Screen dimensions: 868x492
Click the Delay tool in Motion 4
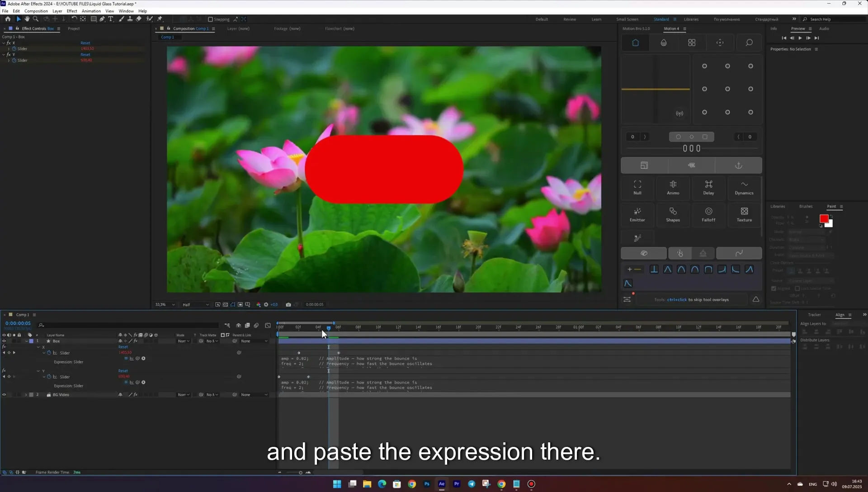pos(708,188)
